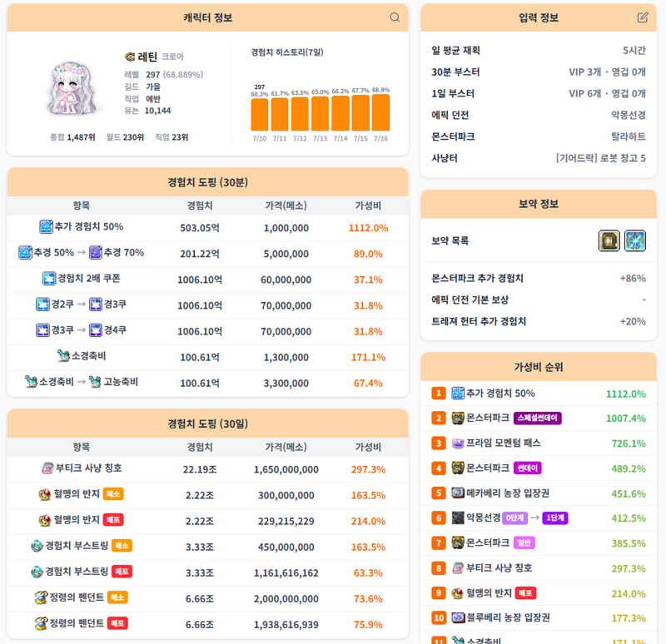Click the 7/10 experience history bar
This screenshot has height=644, width=666.
259,115
